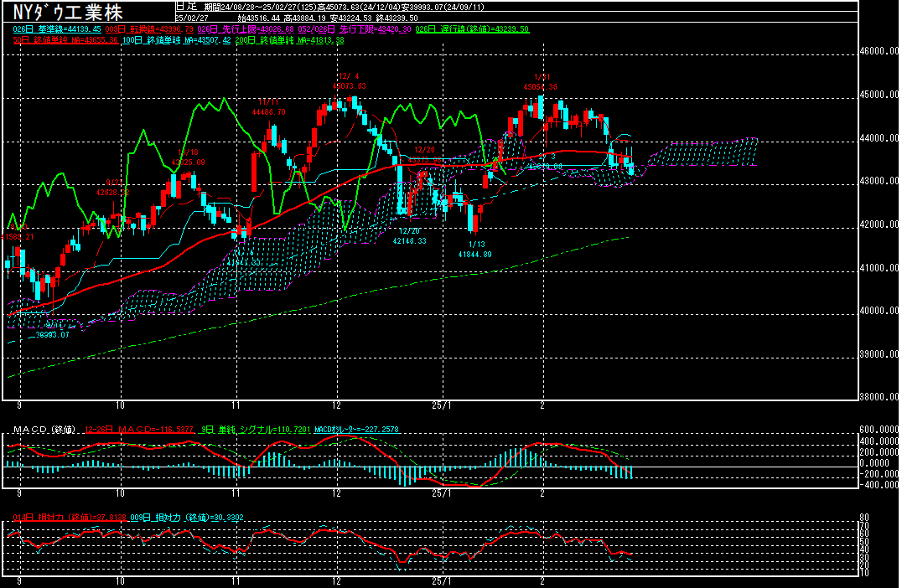Select the 009日 転換線=43996.79 legend label
This screenshot has width=902, height=588.
(x=149, y=29)
